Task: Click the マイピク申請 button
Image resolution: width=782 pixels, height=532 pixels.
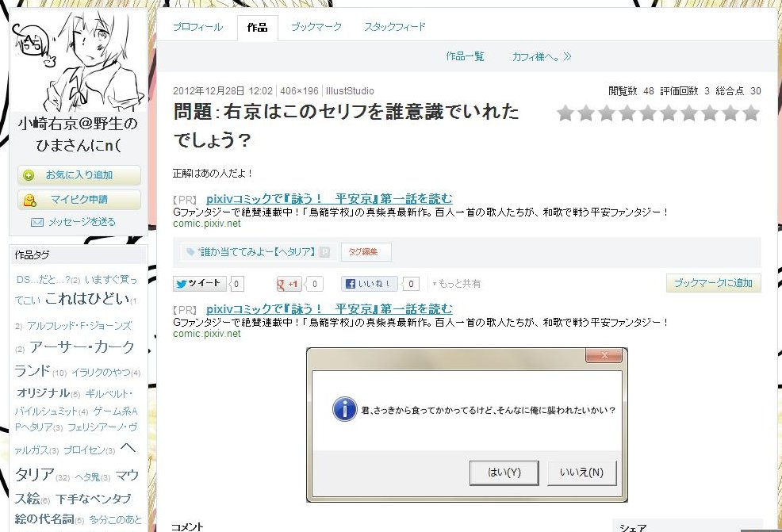Action: [79, 200]
